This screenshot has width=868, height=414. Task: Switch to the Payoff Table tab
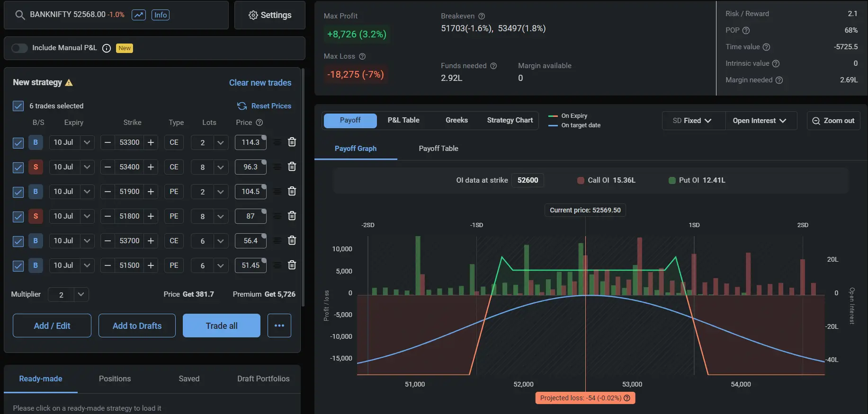(438, 149)
